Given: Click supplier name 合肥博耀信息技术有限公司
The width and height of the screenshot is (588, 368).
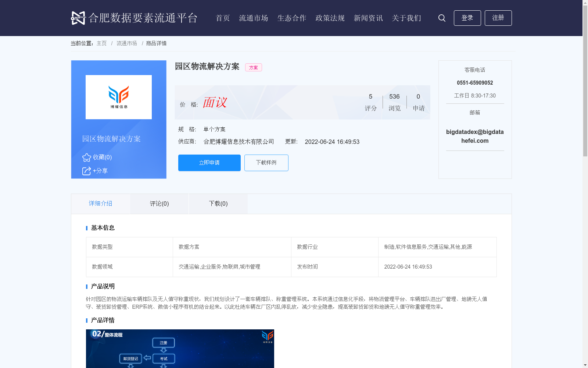Looking at the screenshot, I should (239, 142).
